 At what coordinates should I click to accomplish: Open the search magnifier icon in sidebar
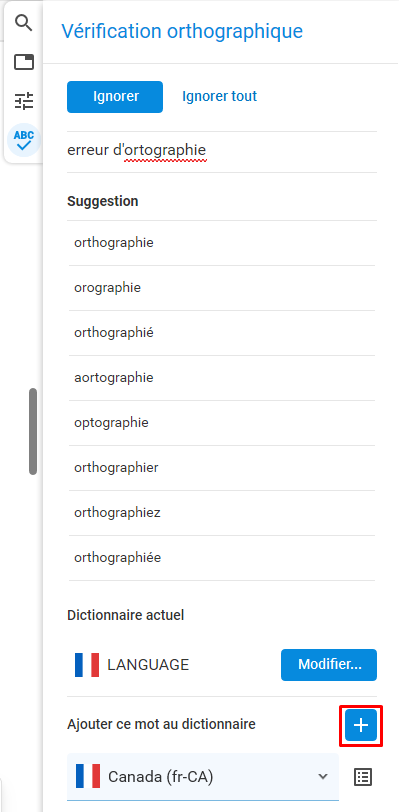click(24, 23)
